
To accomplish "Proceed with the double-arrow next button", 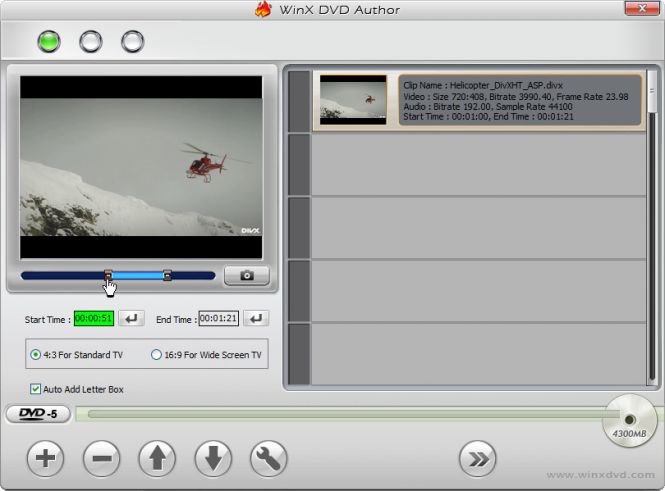I will click(x=477, y=459).
